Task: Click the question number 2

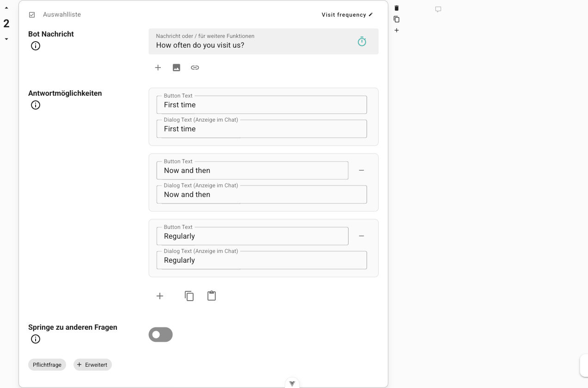Action: tap(6, 24)
